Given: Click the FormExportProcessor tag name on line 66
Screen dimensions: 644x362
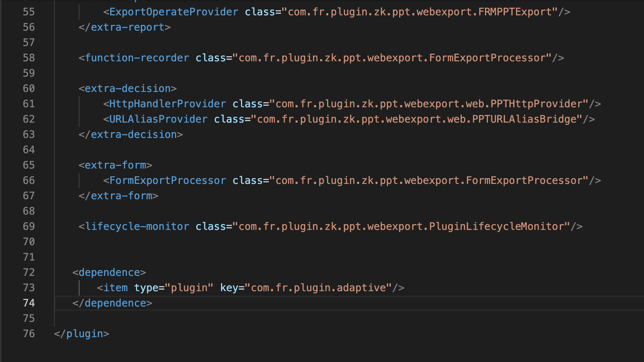Looking at the screenshot, I should pyautogui.click(x=167, y=180).
